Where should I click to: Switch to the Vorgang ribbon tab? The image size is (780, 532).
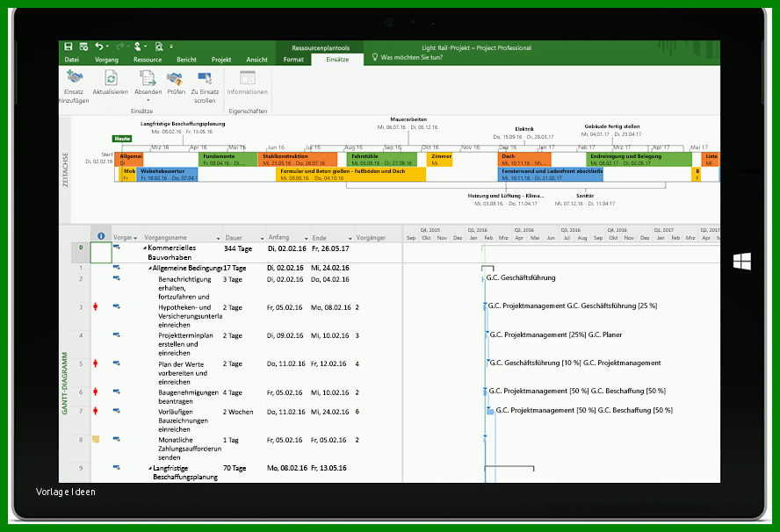pos(106,60)
